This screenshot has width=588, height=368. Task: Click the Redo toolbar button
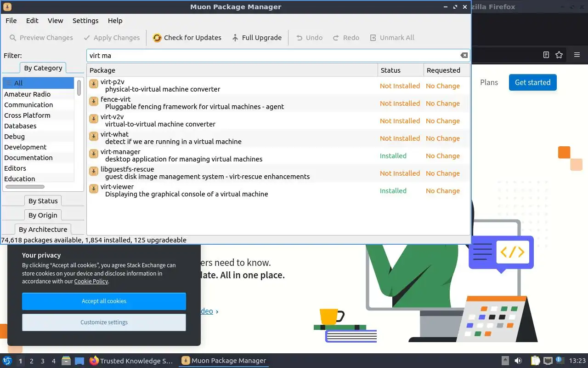[346, 38]
